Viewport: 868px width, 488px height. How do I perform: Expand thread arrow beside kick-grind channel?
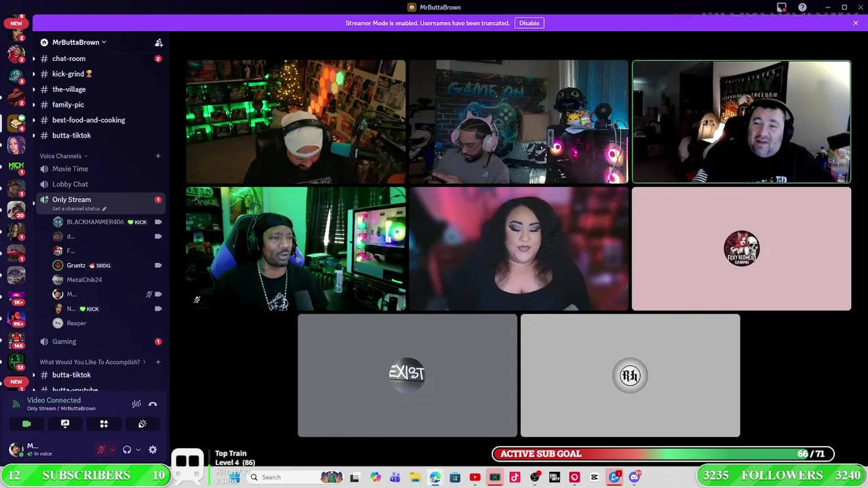[x=33, y=74]
